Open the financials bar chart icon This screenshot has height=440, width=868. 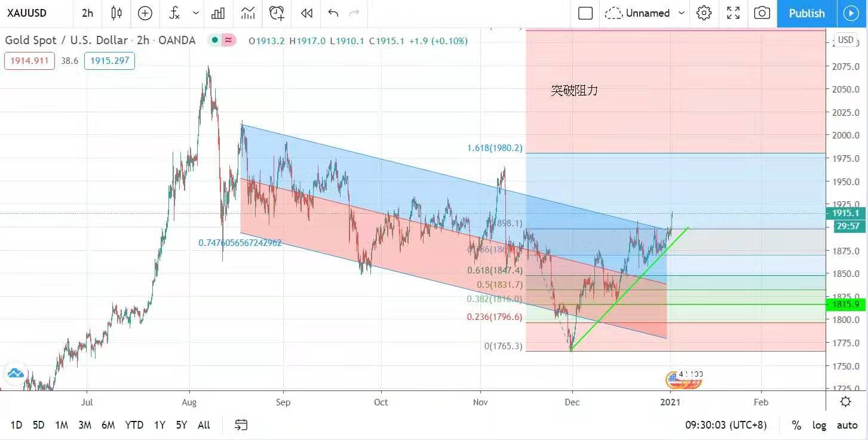click(x=218, y=13)
